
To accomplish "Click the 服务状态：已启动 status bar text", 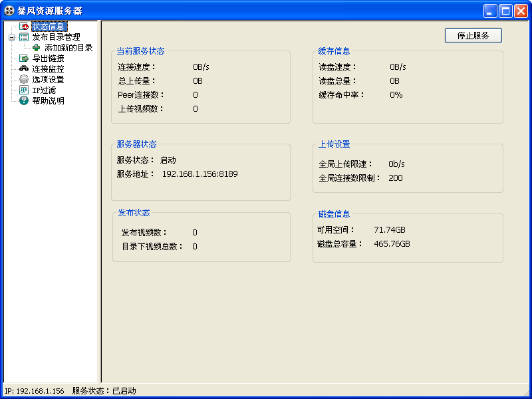I will click(104, 391).
